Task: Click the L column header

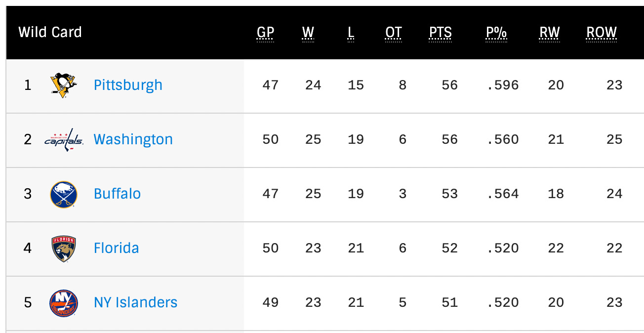Action: [351, 33]
